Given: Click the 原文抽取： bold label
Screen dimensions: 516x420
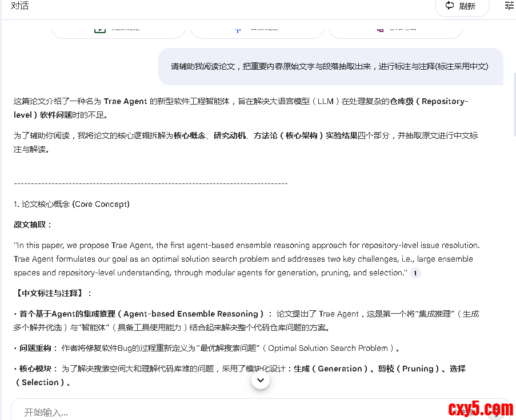Looking at the screenshot, I should pyautogui.click(x=33, y=225).
